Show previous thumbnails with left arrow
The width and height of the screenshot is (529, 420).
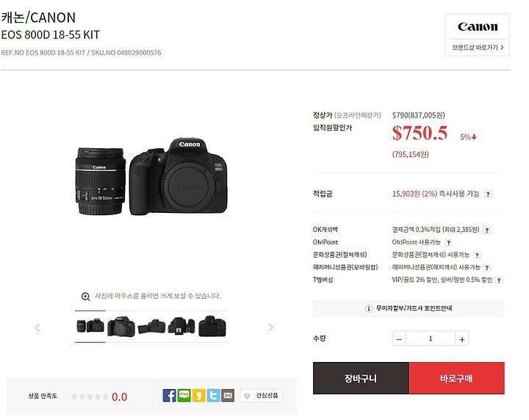point(37,327)
